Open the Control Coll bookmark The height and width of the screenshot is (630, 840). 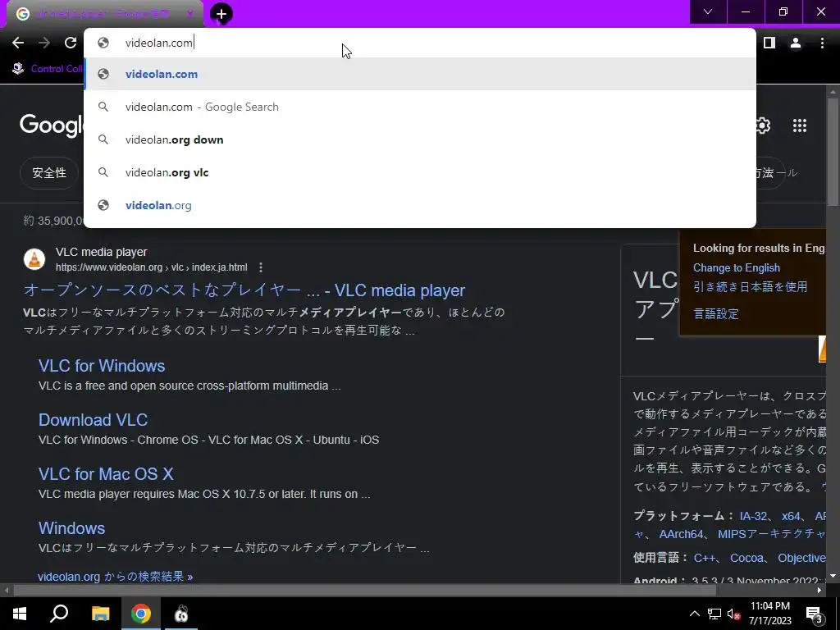pyautogui.click(x=47, y=69)
